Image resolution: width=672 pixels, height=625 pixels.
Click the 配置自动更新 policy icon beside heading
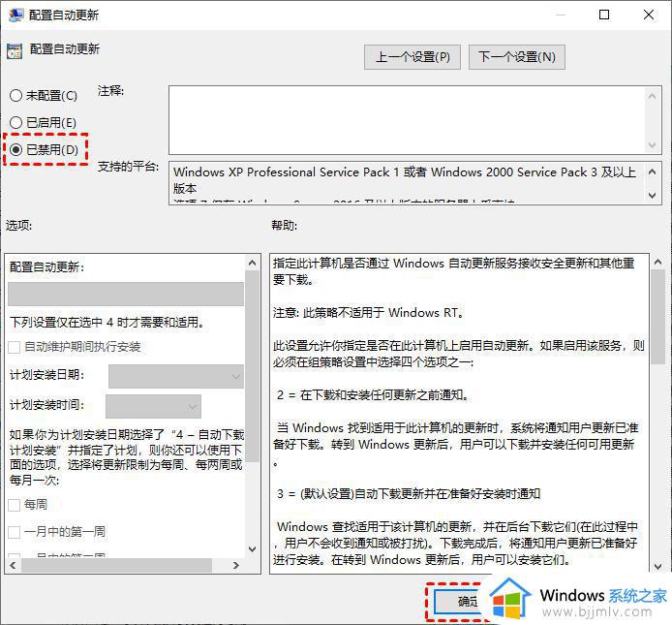[15, 51]
